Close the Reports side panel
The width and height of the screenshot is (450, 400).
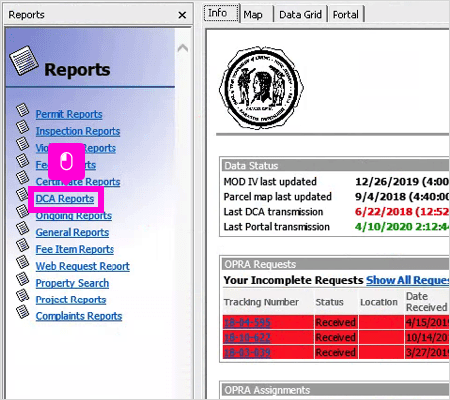point(182,15)
